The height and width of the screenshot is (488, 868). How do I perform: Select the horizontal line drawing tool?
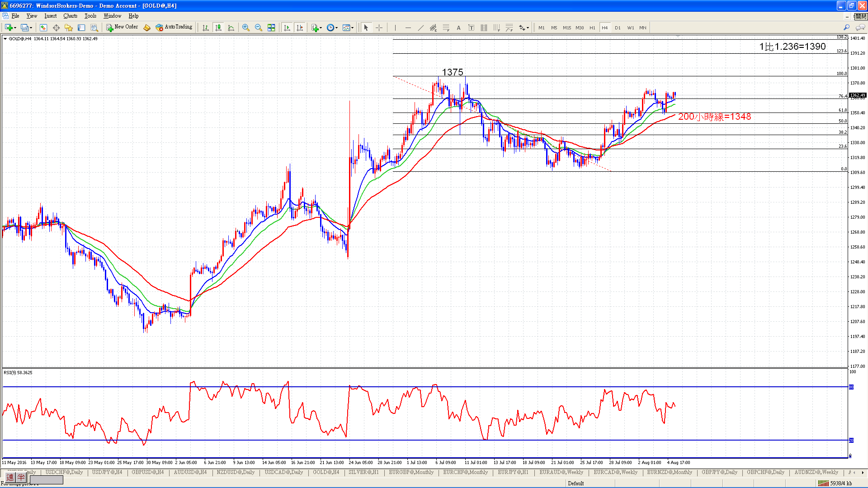[x=408, y=28]
